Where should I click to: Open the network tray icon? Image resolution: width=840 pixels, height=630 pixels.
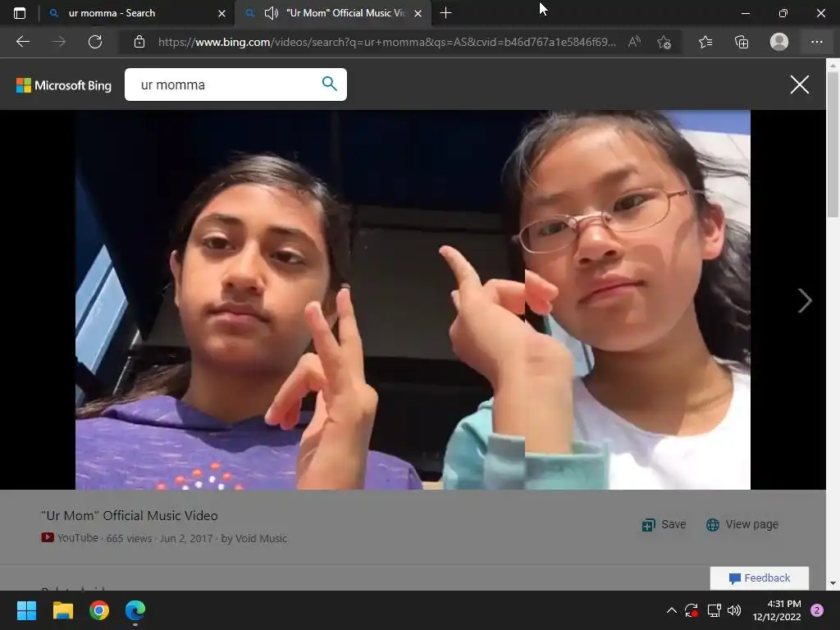[714, 610]
